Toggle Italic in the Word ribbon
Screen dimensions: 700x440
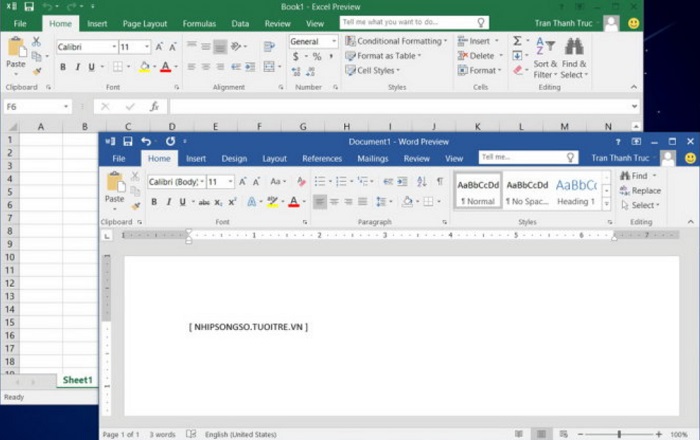(x=169, y=202)
